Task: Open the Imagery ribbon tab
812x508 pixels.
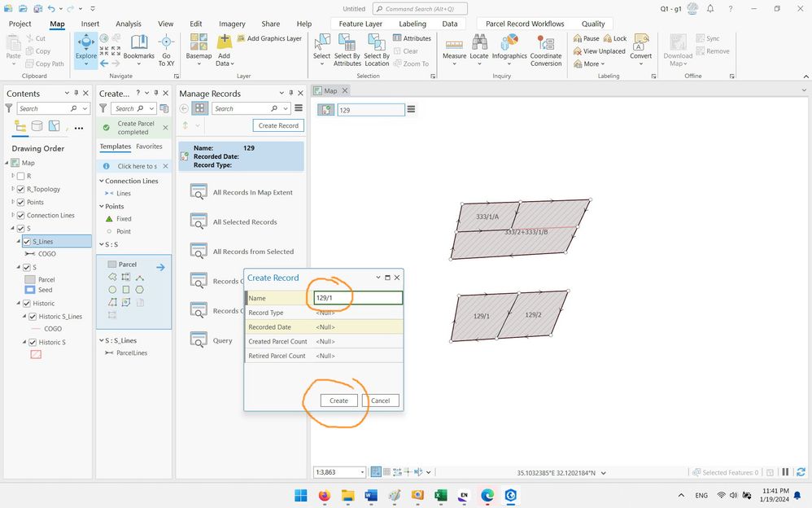Action: 232,24
